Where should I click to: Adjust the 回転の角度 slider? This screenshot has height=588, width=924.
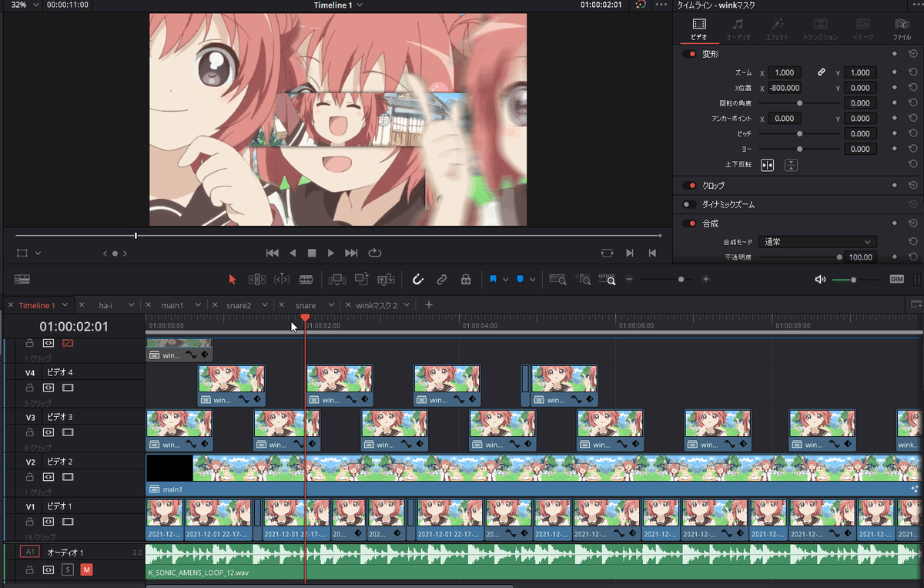coord(799,102)
